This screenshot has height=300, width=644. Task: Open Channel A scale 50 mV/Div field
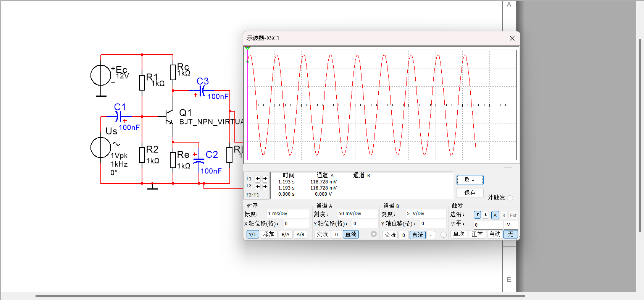[357, 214]
